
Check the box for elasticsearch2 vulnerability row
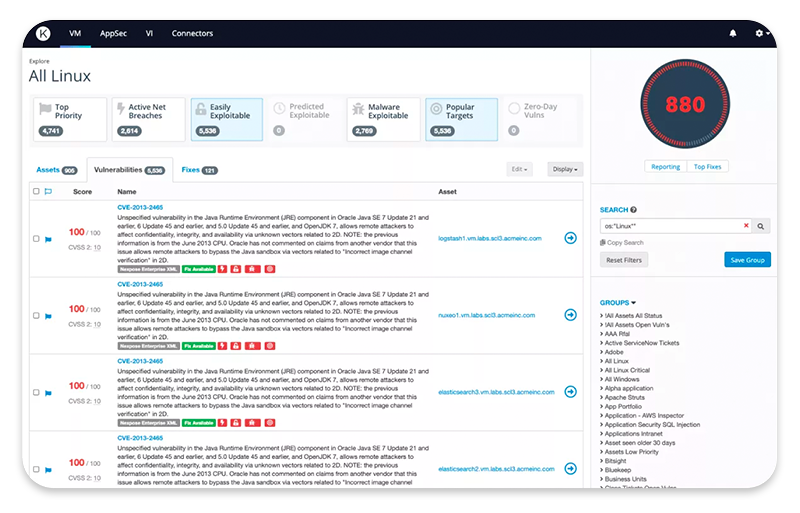[x=36, y=469]
